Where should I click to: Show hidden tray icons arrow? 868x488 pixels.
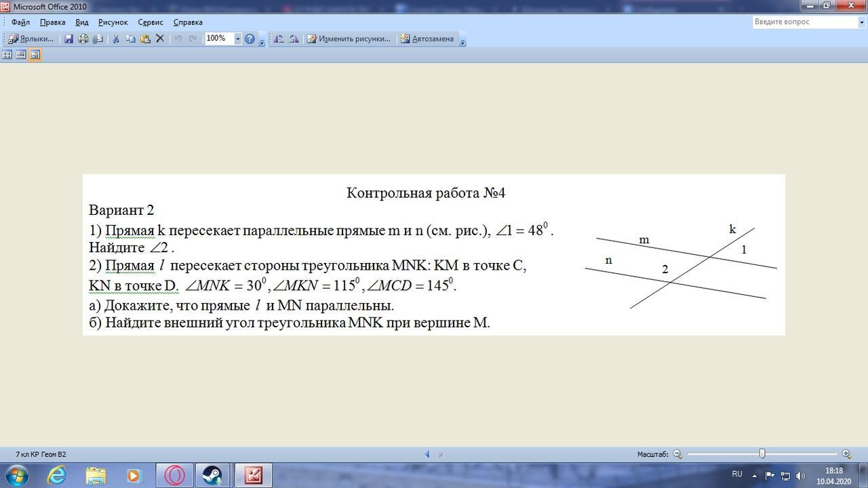coord(755,476)
